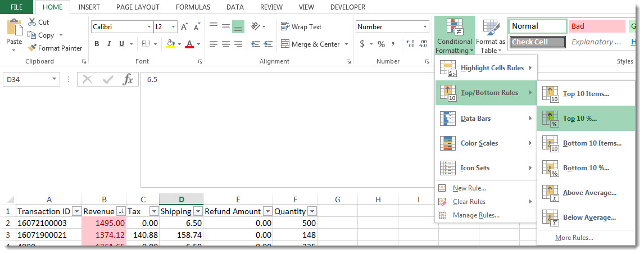
Task: Open Tax column filter dropdown
Action: tap(154, 211)
